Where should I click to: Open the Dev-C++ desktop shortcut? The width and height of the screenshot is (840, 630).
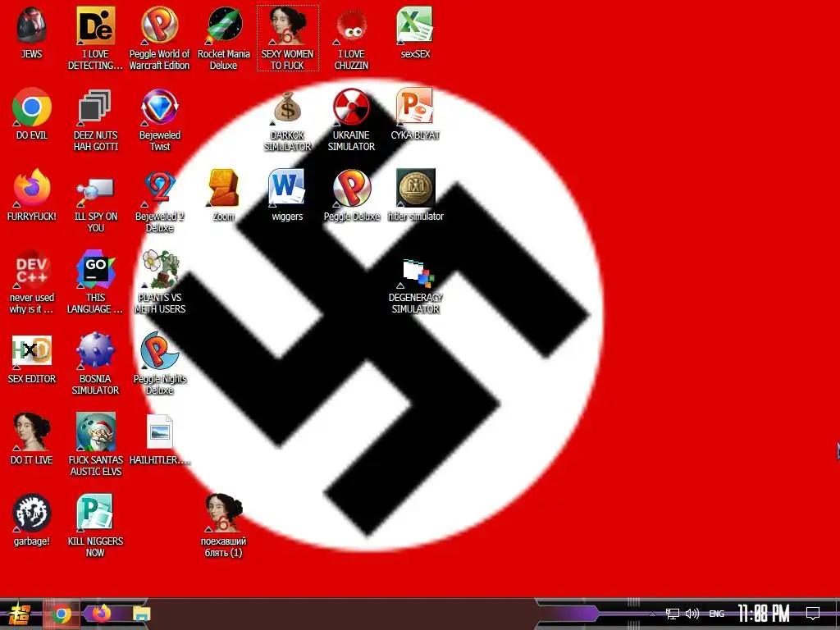(x=32, y=269)
